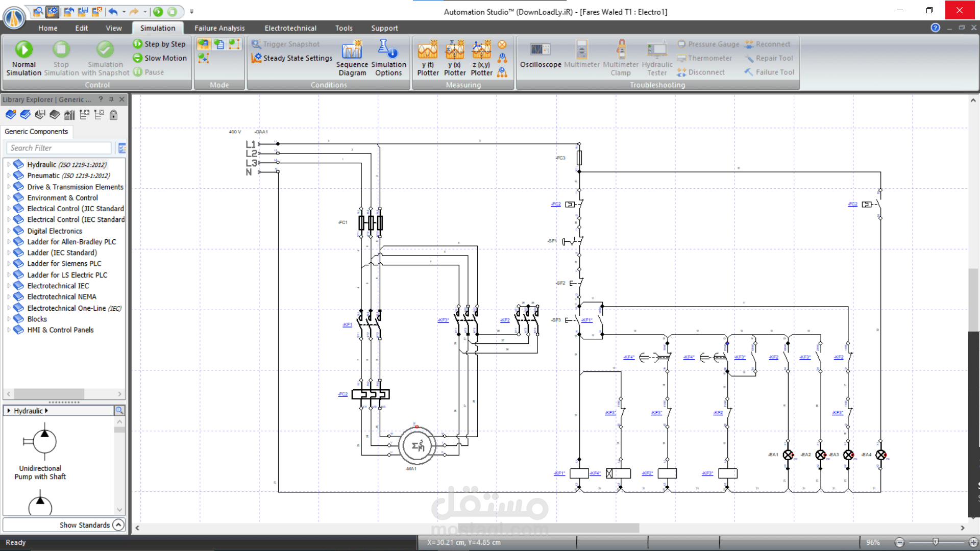
Task: Select the Generic Components tab
Action: (x=36, y=132)
